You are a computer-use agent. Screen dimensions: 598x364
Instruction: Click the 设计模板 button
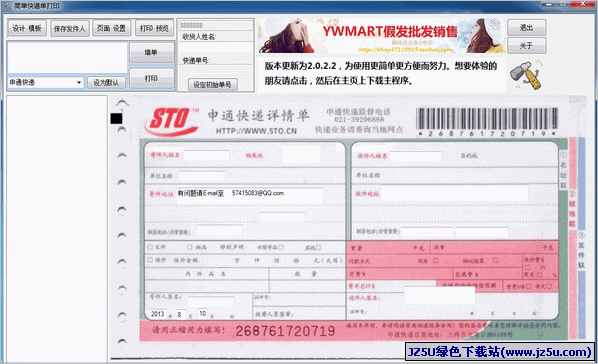coord(27,28)
